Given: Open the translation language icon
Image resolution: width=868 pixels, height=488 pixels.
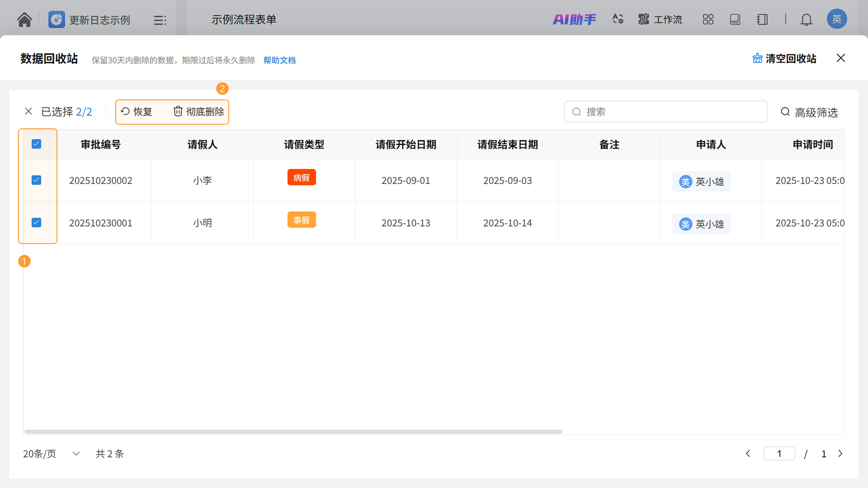Looking at the screenshot, I should click(618, 19).
